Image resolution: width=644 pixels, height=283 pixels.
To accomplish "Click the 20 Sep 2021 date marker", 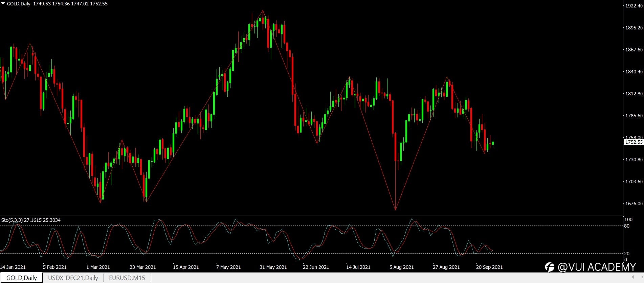I will coord(489,267).
